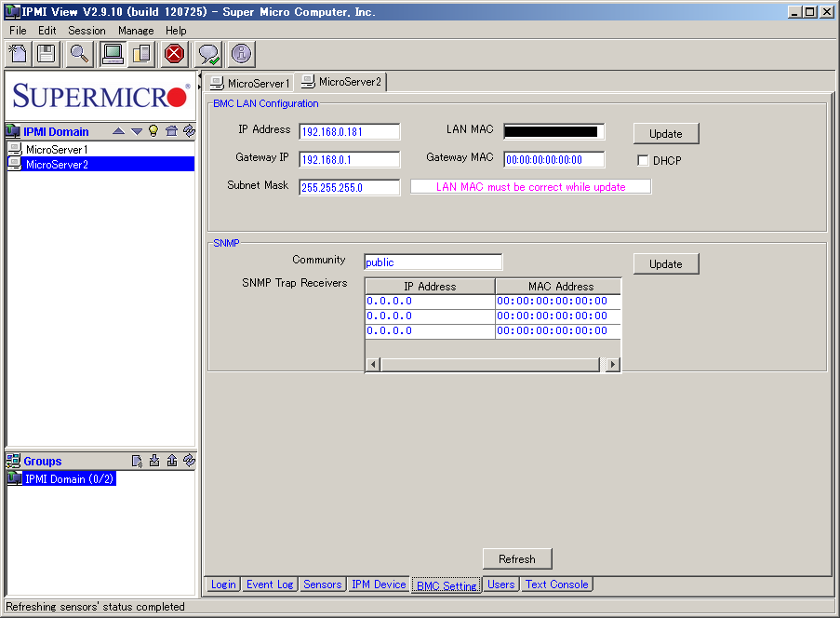The width and height of the screenshot is (840, 618).
Task: Click the light bulb icon in IPMI Domain header
Action: (153, 131)
